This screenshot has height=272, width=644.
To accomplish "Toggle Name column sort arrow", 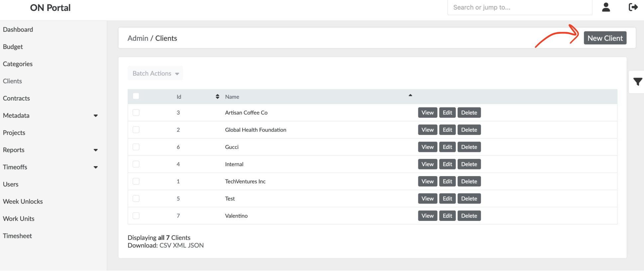I will (410, 96).
